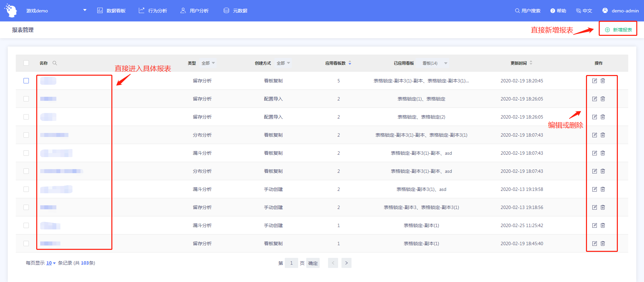Screen dimensions: 644x282
Task: Click the 表格锁定-副本3(1)、asd cell
Action: point(421,189)
